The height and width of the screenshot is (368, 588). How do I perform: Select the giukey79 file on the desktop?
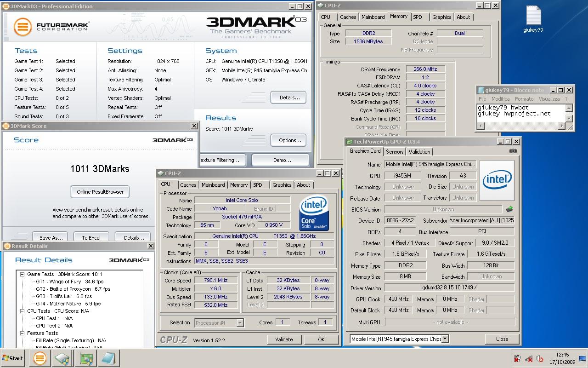click(533, 19)
